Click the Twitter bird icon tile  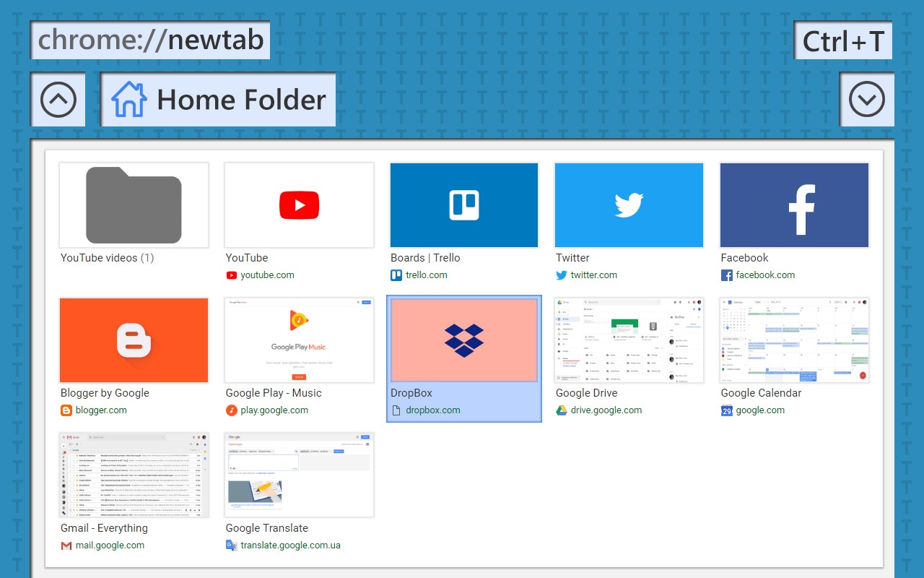point(628,204)
